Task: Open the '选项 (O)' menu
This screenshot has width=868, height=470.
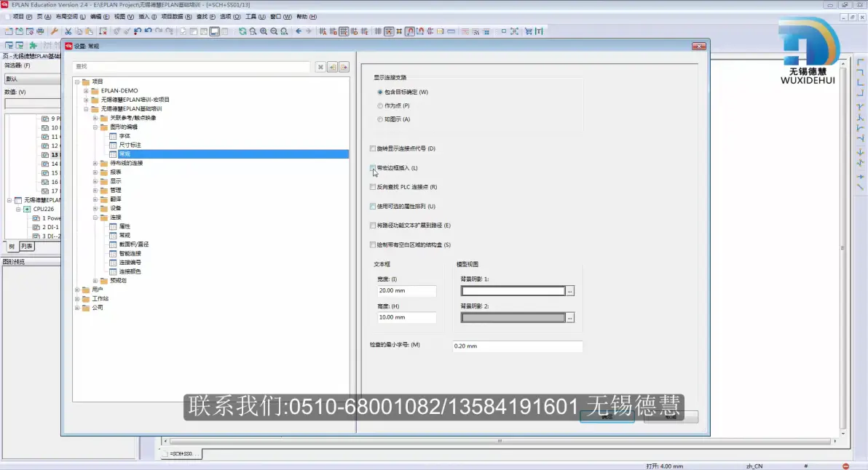Action: click(x=229, y=17)
